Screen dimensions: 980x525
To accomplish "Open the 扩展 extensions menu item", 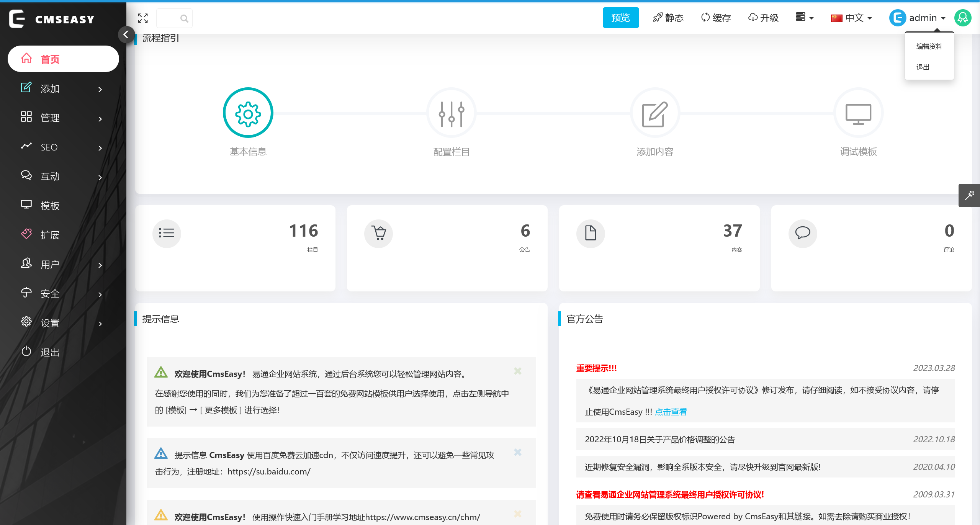I will (x=63, y=235).
